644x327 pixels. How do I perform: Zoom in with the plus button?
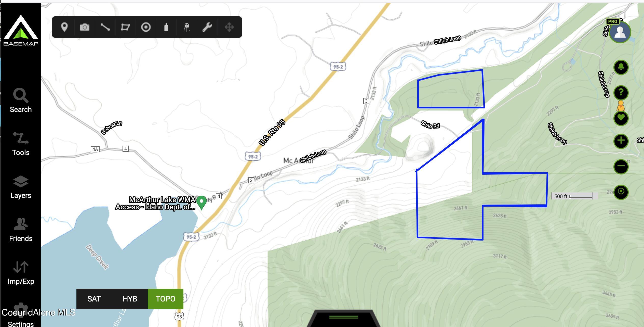[621, 141]
